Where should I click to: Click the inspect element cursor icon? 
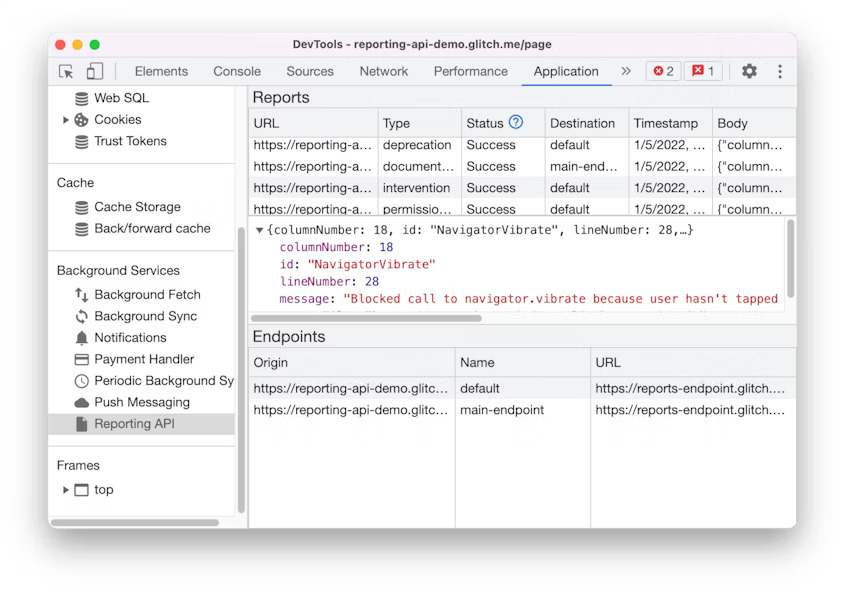point(63,71)
